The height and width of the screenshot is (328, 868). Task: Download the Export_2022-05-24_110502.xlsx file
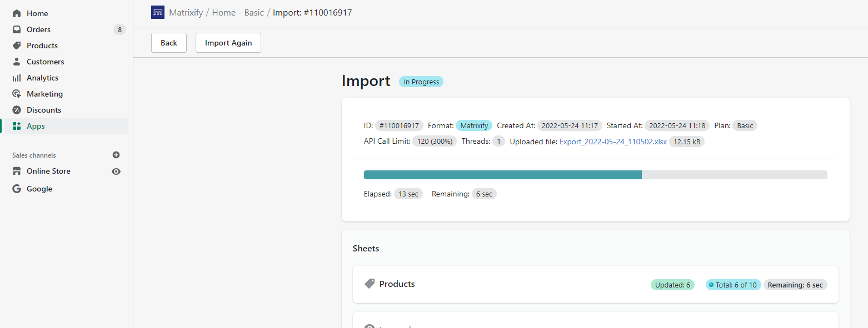point(613,142)
